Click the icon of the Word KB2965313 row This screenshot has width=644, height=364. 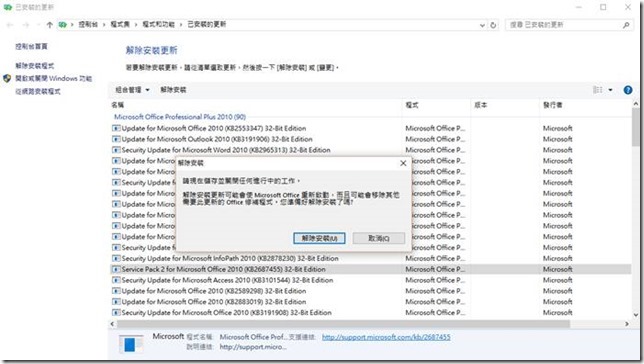click(x=116, y=150)
